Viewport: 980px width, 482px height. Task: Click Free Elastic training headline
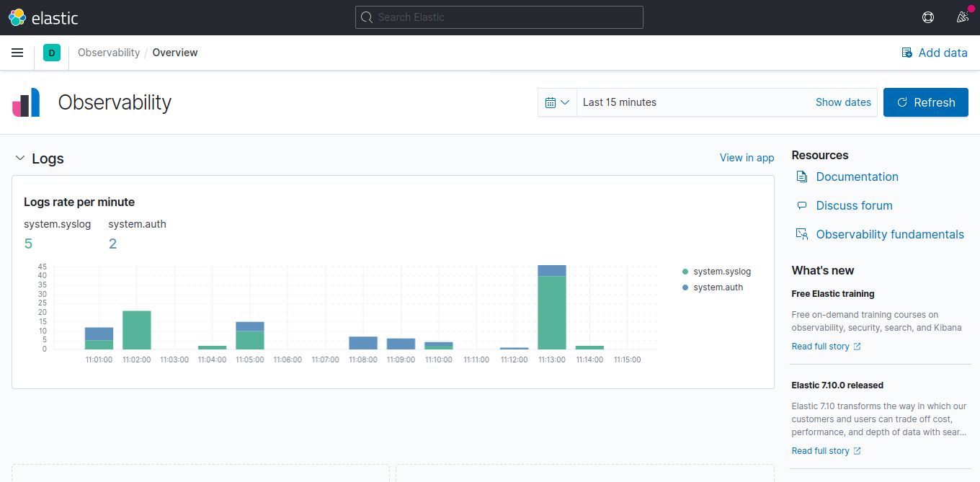click(x=833, y=294)
